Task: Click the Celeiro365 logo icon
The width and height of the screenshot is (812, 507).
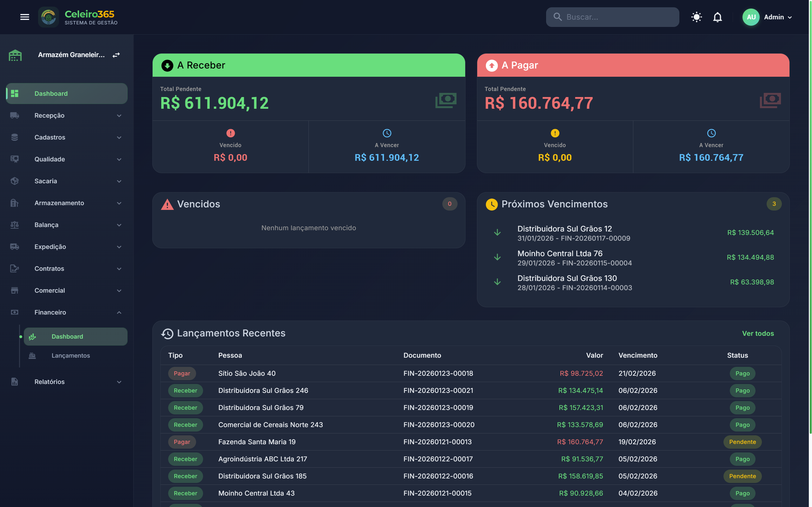Action: [x=49, y=17]
